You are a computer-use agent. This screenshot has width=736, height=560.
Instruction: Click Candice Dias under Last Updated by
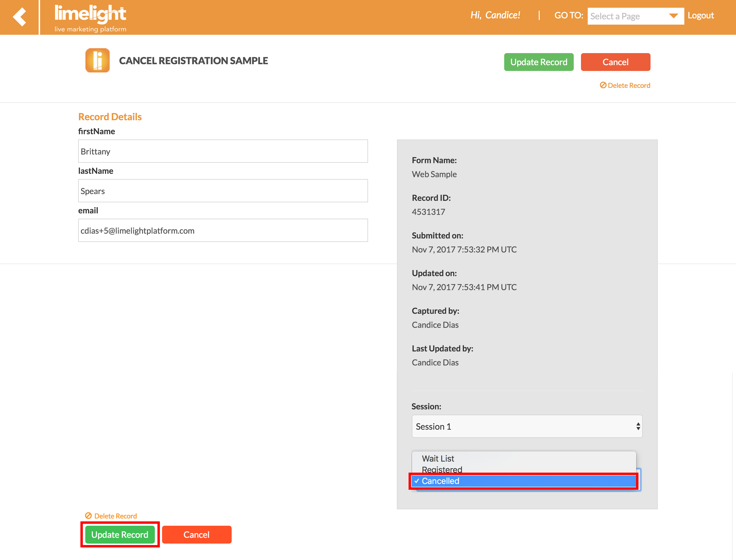[435, 363]
